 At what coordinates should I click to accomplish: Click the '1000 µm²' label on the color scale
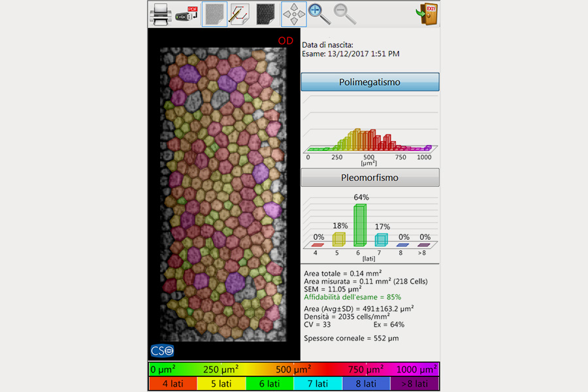click(x=417, y=370)
